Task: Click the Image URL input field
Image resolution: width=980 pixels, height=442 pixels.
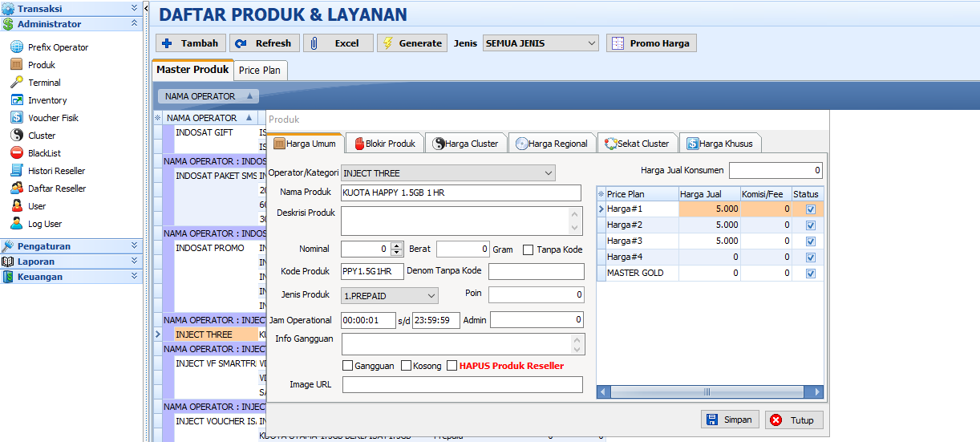Action: click(463, 384)
